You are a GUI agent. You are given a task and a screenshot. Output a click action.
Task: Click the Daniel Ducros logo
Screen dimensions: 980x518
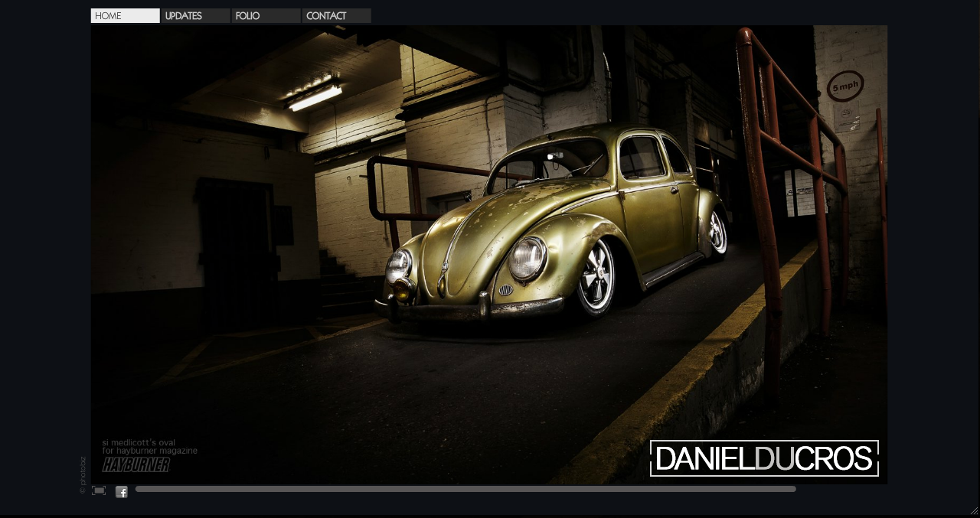point(764,458)
